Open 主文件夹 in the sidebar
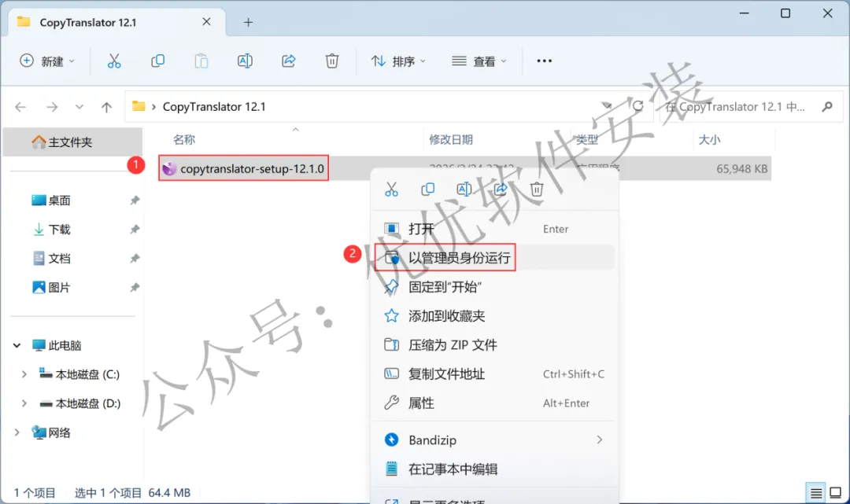Screen dimensions: 850x504 pyautogui.click(x=72, y=142)
